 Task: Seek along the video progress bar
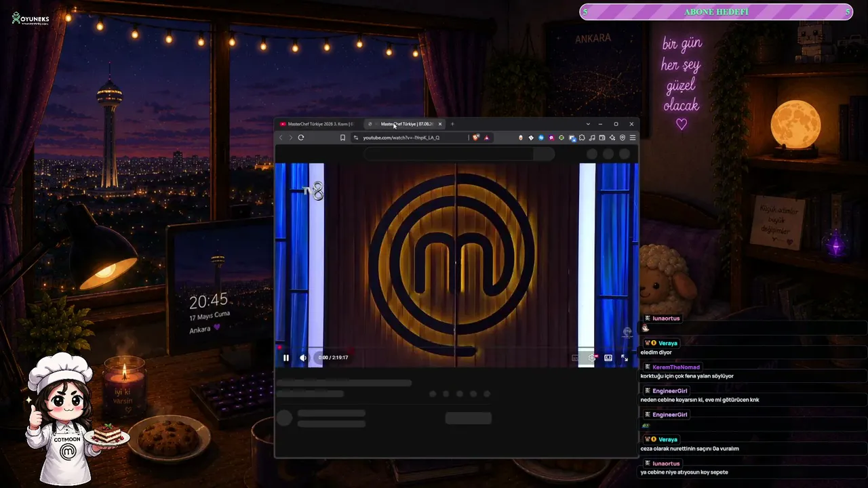[x=456, y=348]
